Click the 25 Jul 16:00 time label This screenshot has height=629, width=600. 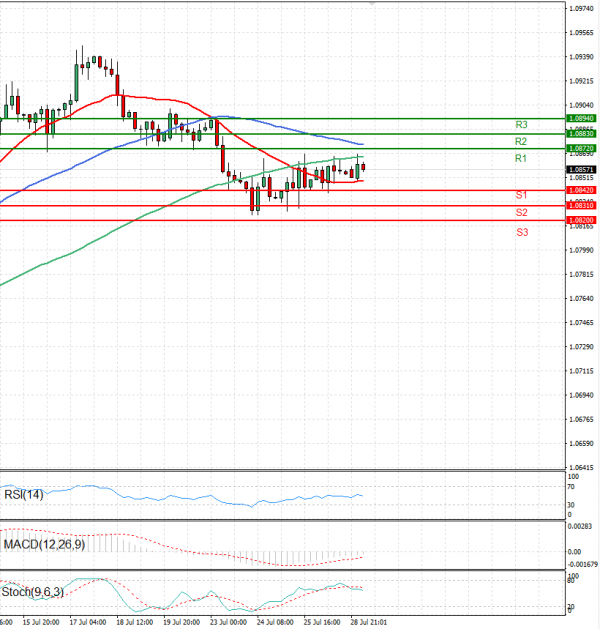[x=322, y=622]
